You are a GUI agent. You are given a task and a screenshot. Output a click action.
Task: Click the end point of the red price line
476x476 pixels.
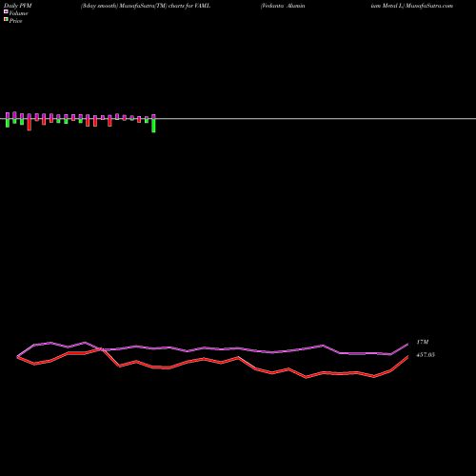click(407, 357)
